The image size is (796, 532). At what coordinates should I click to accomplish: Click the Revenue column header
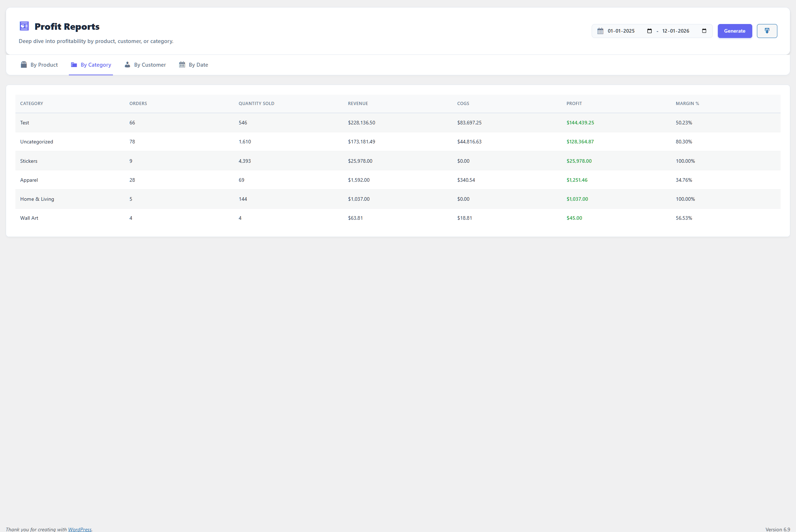(x=358, y=104)
